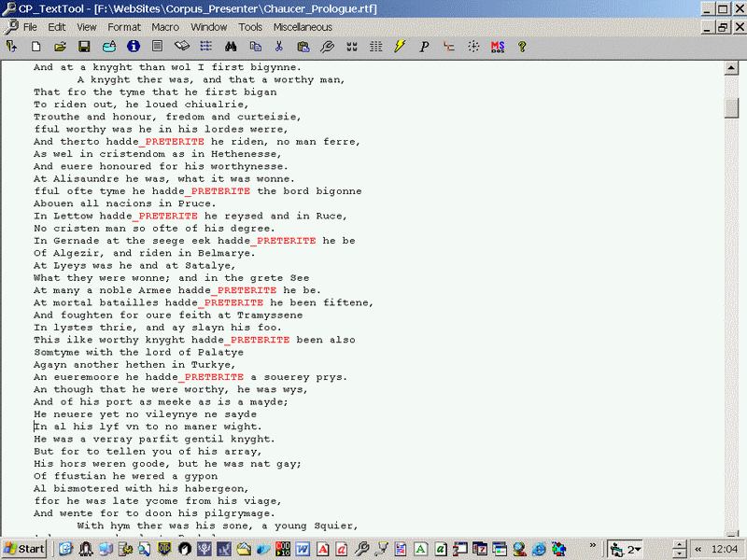Open the Macro menu
Screen dimensions: 747x560
[x=165, y=27]
